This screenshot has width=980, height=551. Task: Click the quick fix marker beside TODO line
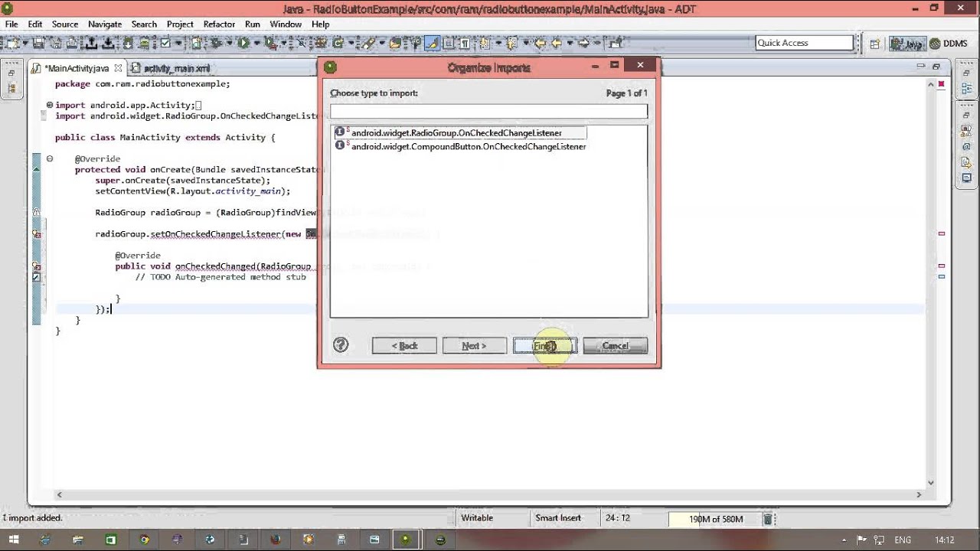click(36, 277)
